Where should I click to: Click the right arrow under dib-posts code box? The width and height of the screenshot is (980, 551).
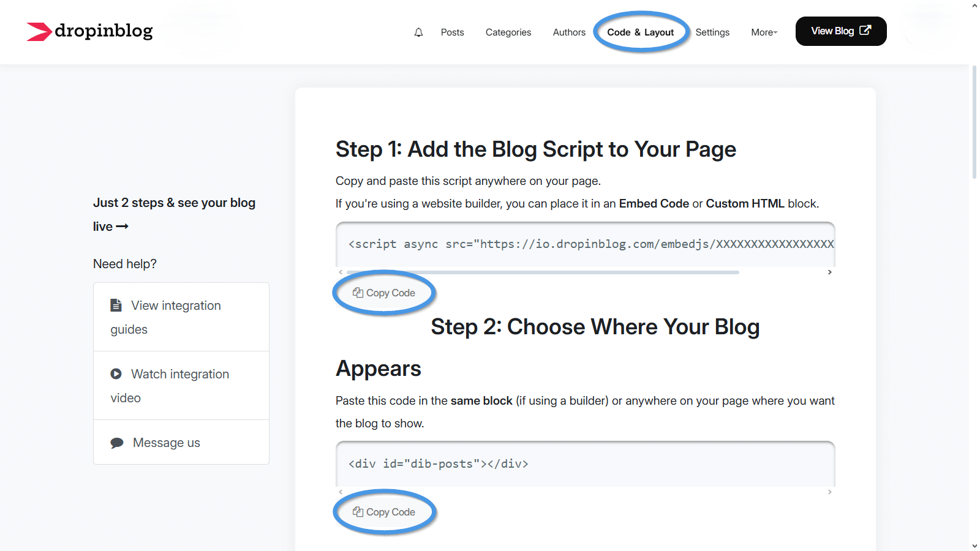click(x=830, y=492)
